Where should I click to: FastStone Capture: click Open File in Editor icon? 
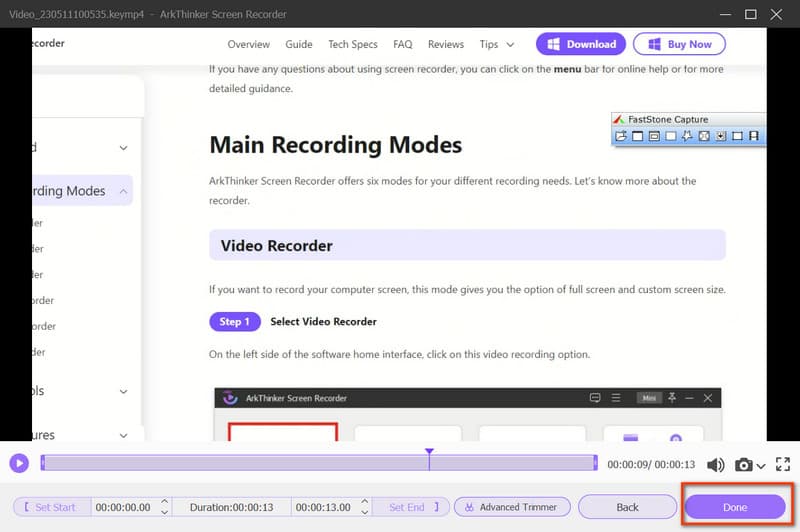tap(621, 136)
